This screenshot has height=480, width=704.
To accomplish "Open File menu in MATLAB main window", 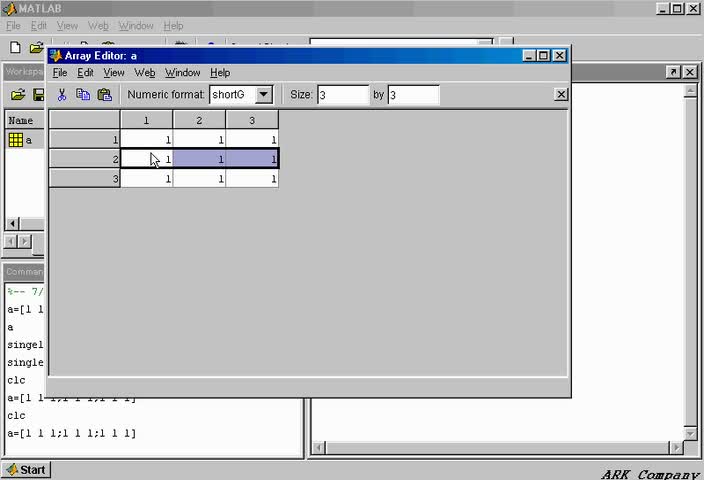I will click(x=13, y=26).
